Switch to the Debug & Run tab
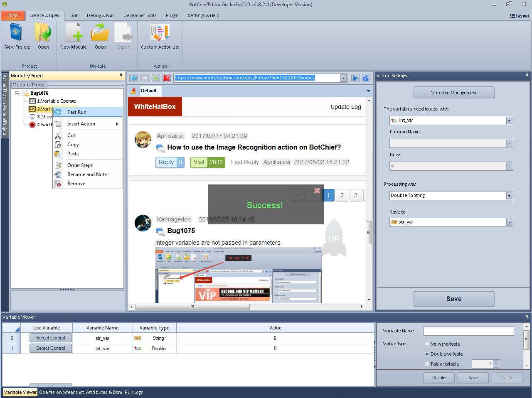532x398 pixels. tap(100, 15)
